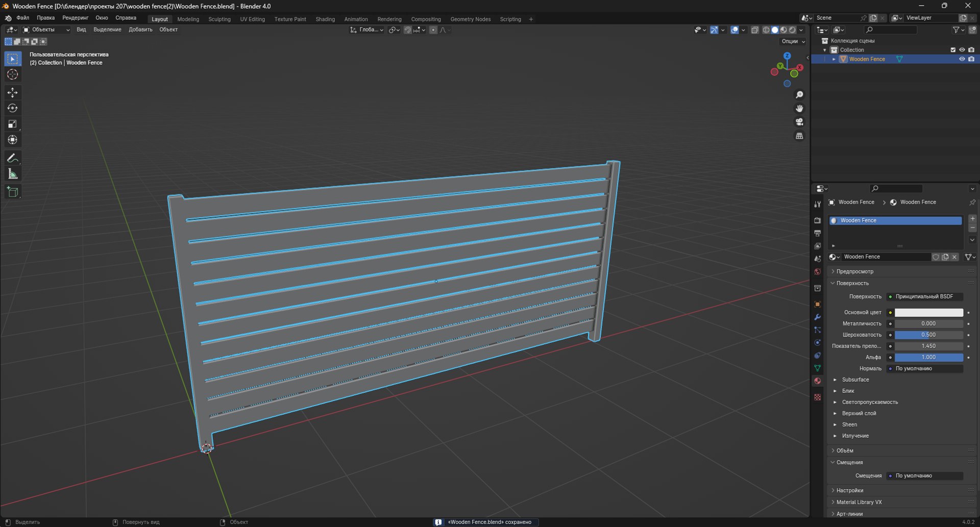Click the outliner search field
The image size is (980, 527).
[891, 30]
